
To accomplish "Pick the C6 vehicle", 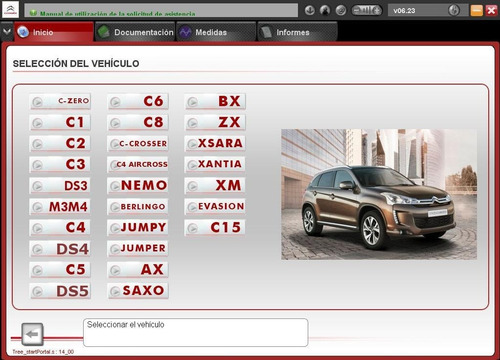I will coord(138,101).
